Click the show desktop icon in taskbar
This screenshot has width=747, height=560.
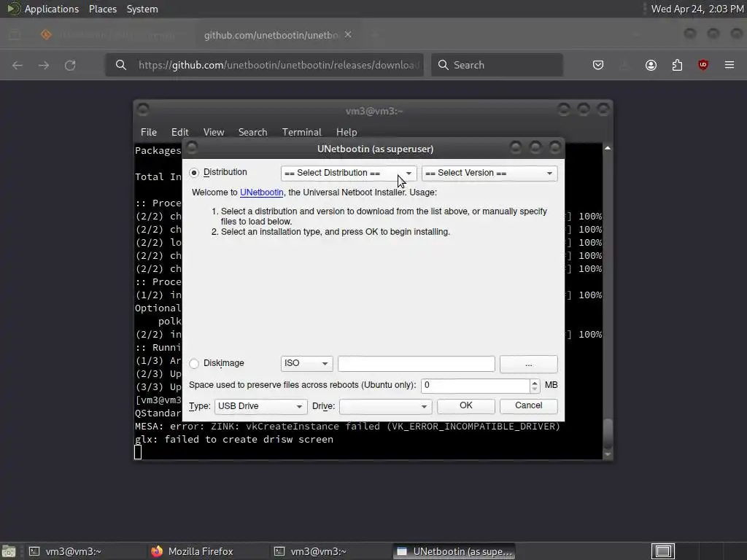(9, 551)
